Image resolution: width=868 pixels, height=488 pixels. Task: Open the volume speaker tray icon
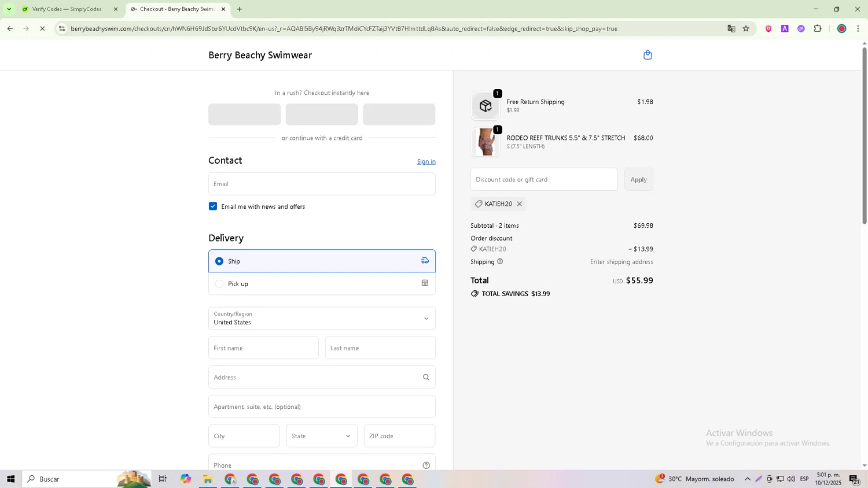(791, 479)
